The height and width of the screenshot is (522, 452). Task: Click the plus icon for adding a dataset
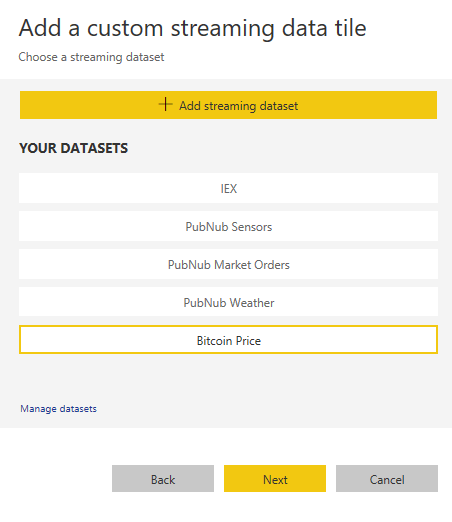tap(165, 105)
